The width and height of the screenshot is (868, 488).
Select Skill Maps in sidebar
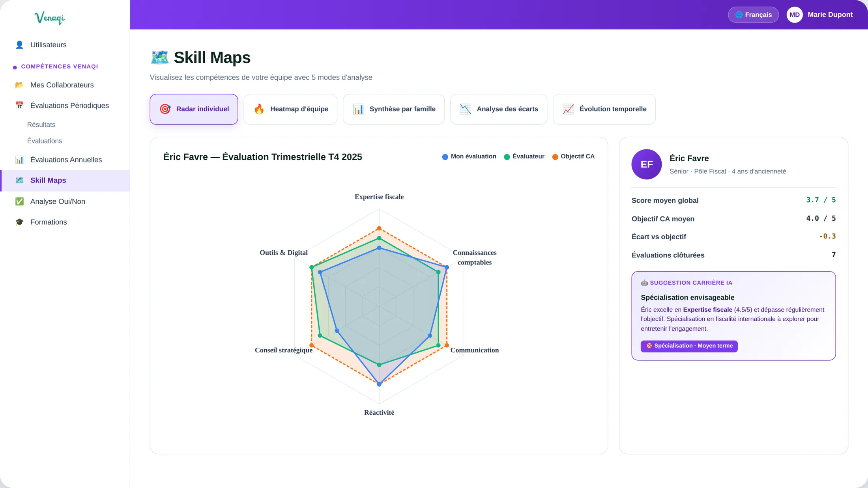coord(65,181)
